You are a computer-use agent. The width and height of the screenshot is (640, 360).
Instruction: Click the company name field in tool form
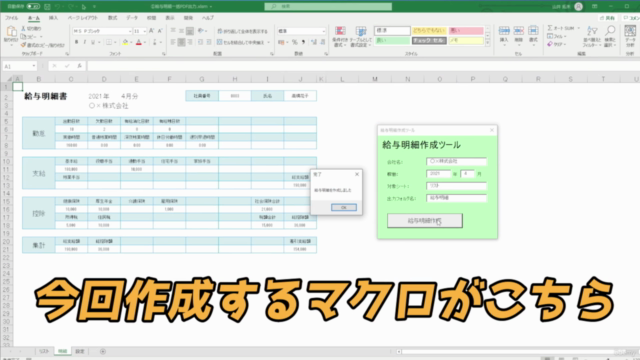(x=456, y=162)
